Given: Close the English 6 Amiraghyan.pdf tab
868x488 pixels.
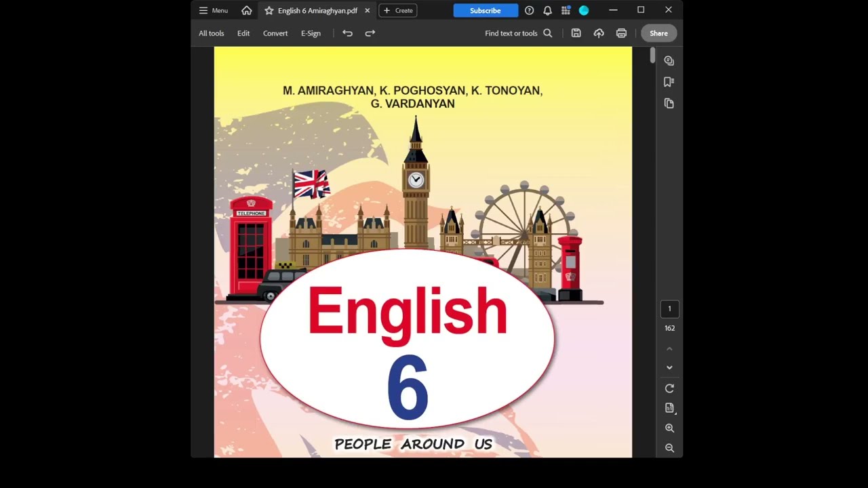Looking at the screenshot, I should (x=368, y=10).
